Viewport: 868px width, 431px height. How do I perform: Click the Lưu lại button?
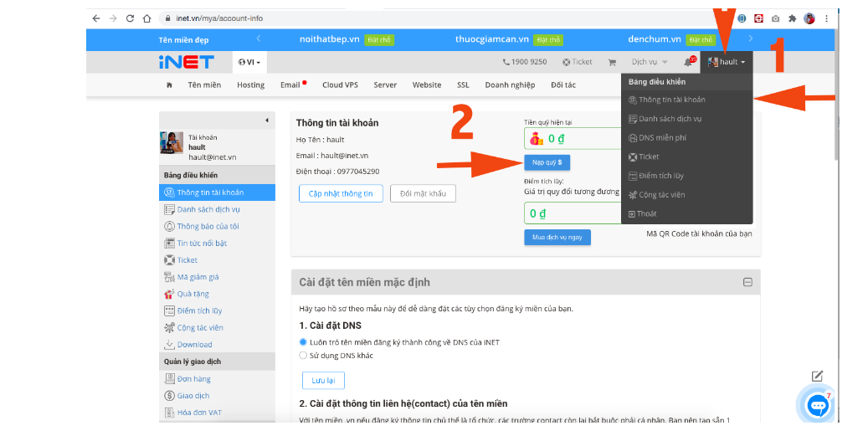coord(323,381)
